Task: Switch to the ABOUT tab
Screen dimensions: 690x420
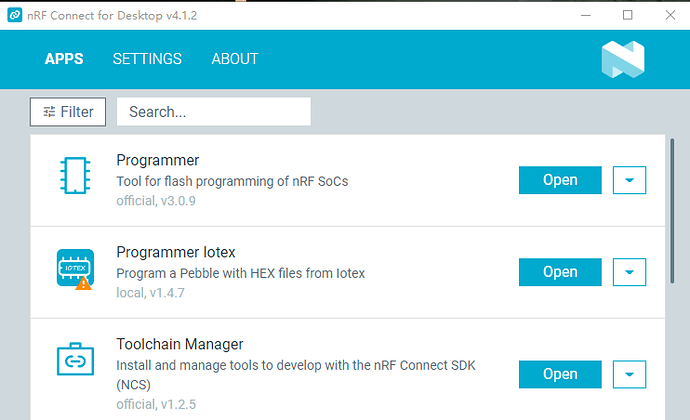Action: [x=235, y=59]
